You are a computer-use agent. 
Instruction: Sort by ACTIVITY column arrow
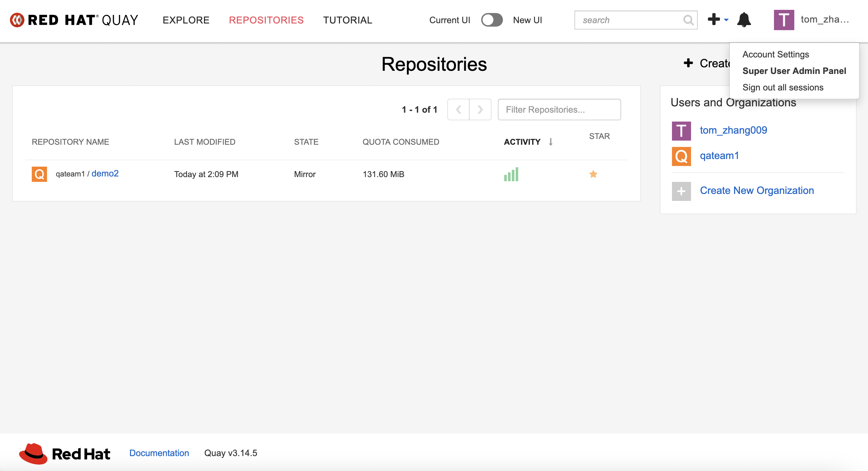[x=550, y=142]
